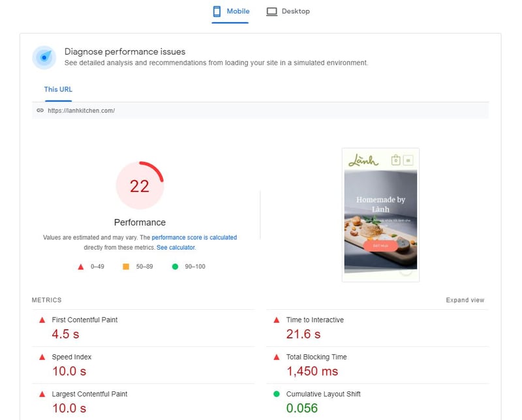The height and width of the screenshot is (420, 522).
Task: Click red triangle beside Time to Interactive
Action: point(277,320)
